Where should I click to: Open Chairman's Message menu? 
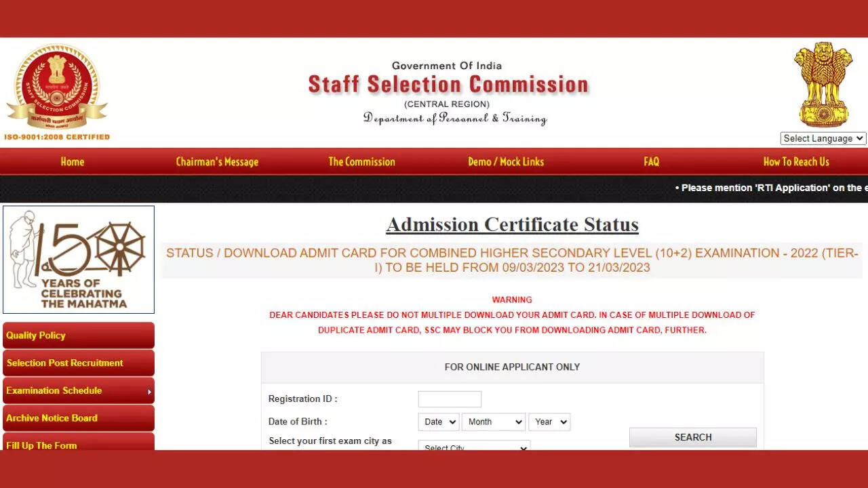(217, 162)
